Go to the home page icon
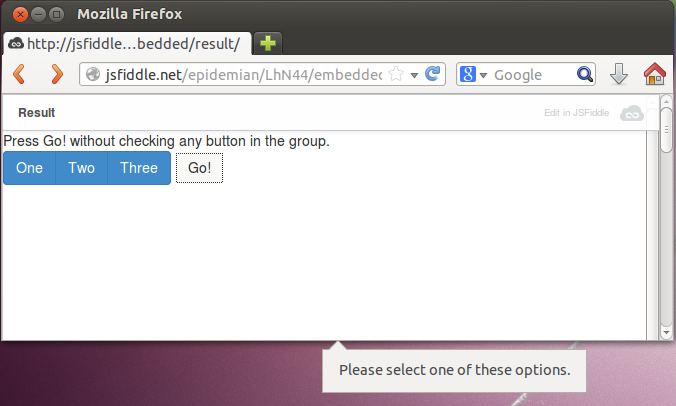Viewport: 676px width, 406px height. pyautogui.click(x=654, y=74)
